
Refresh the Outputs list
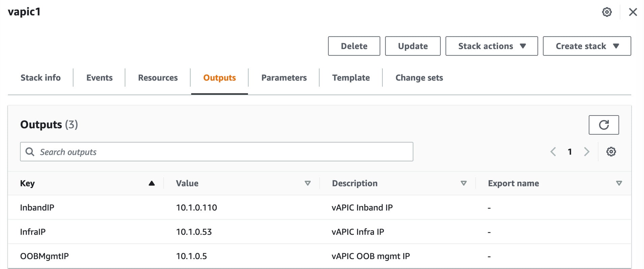(604, 125)
